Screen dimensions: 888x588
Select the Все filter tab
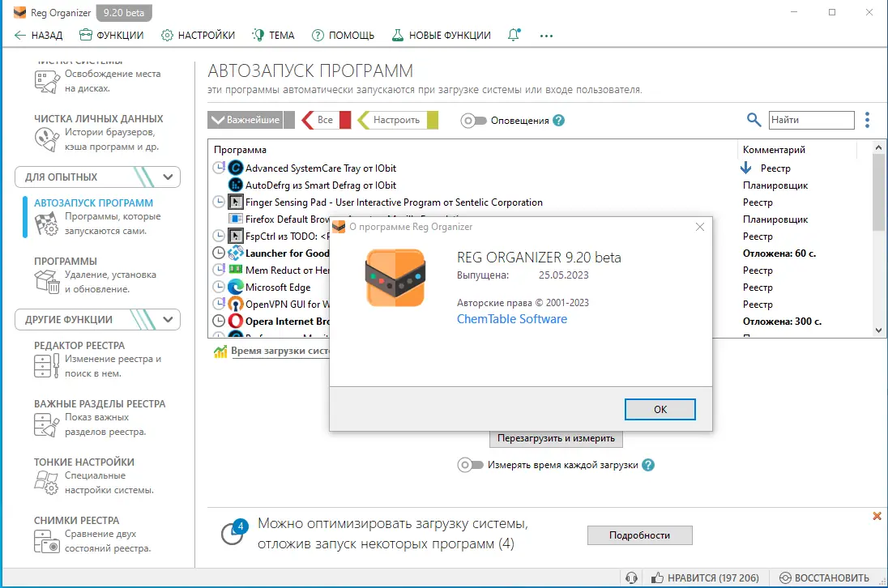pyautogui.click(x=326, y=120)
